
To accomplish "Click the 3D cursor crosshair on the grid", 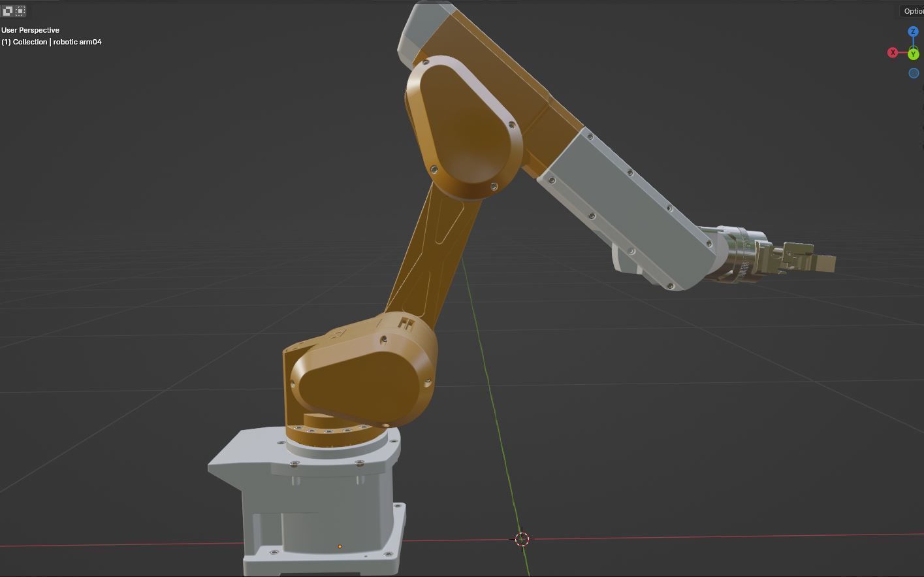I will click(522, 539).
